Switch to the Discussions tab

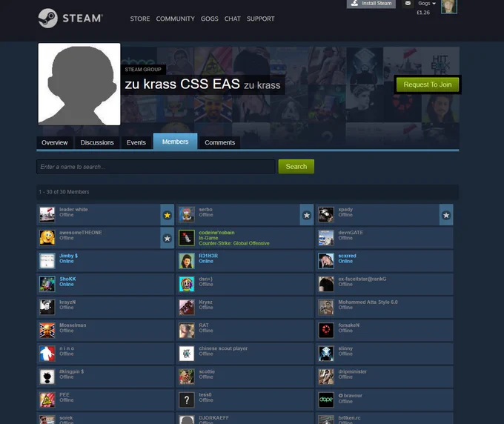point(97,142)
